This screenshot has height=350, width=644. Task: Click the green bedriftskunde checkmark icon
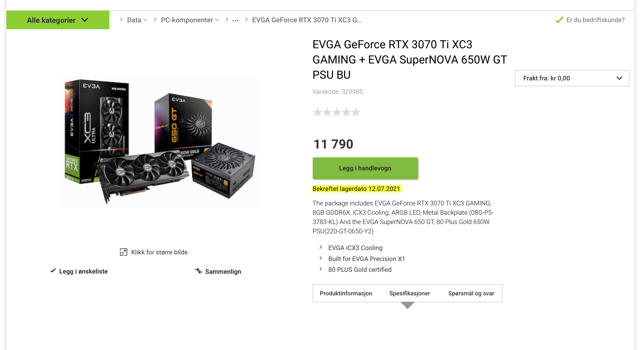[x=559, y=20]
